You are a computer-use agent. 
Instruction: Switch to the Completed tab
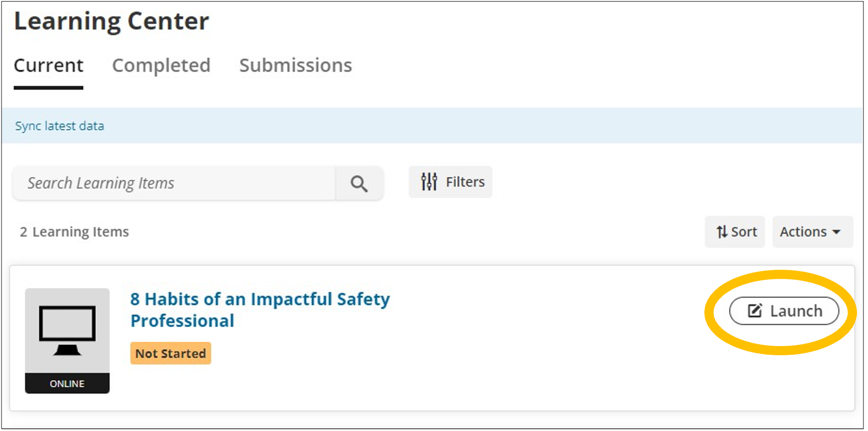coord(161,66)
